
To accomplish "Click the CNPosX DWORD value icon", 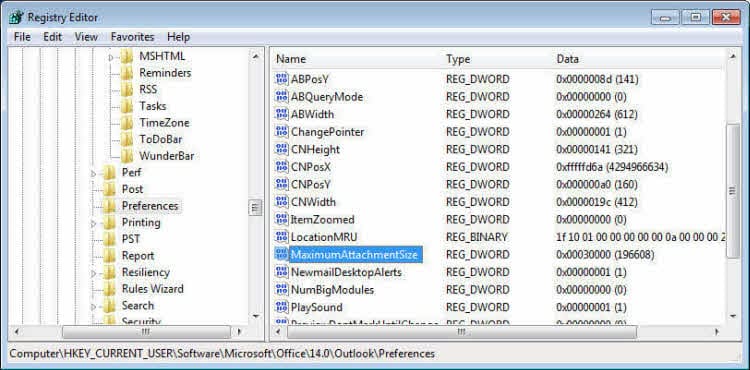I will point(282,167).
